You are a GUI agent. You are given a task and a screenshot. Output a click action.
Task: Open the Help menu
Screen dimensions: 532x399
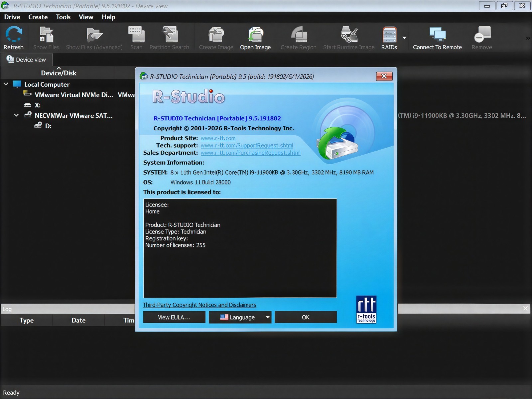tap(108, 17)
